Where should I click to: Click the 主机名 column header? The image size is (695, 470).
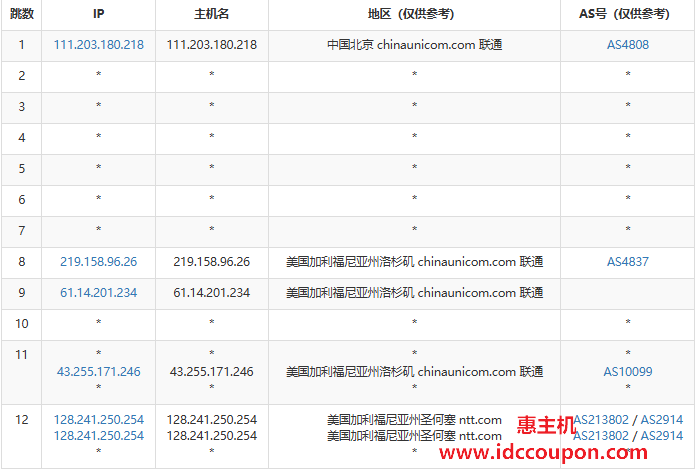[212, 14]
